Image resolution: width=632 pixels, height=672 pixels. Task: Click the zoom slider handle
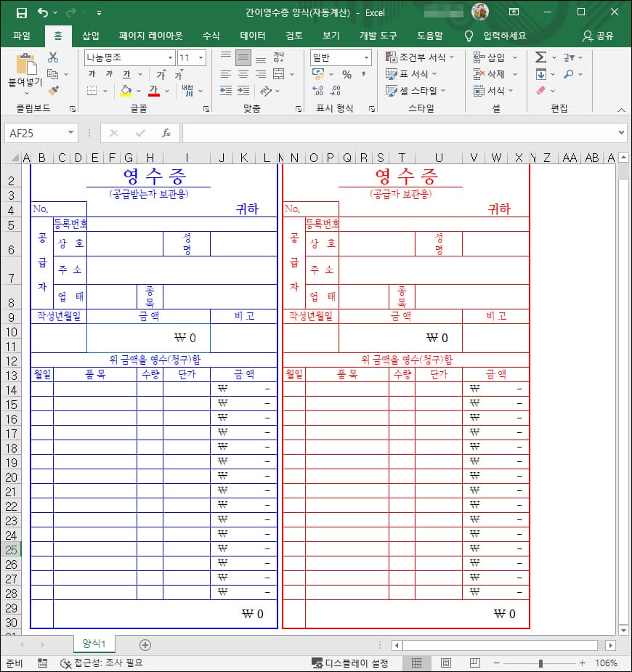click(x=540, y=663)
